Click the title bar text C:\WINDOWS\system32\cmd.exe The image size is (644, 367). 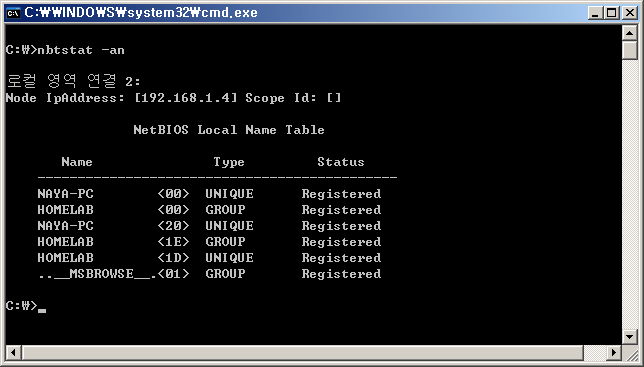141,13
